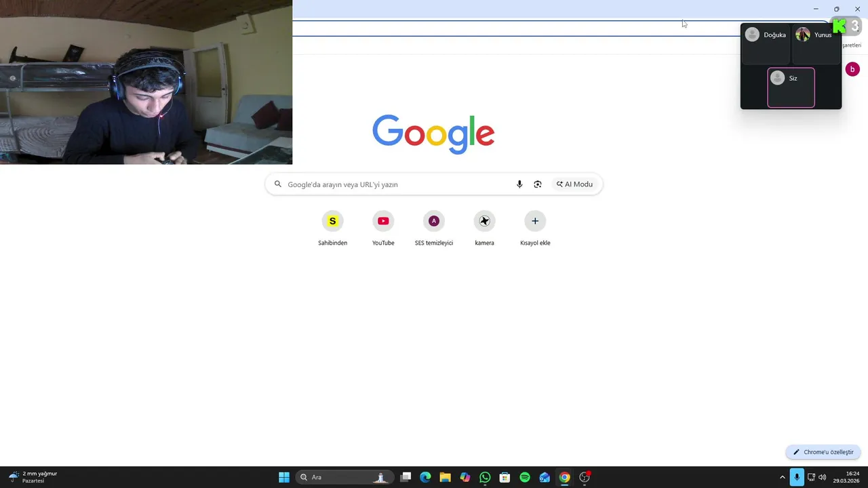Open Copilot from the taskbar
Viewport: 868px width, 488px height.
pyautogui.click(x=465, y=477)
